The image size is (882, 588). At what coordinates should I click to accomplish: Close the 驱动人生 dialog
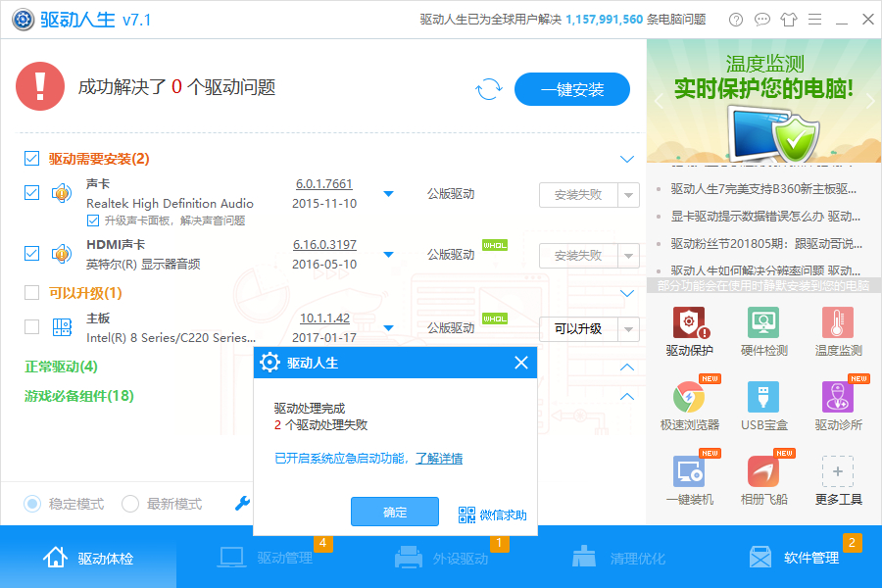[521, 363]
